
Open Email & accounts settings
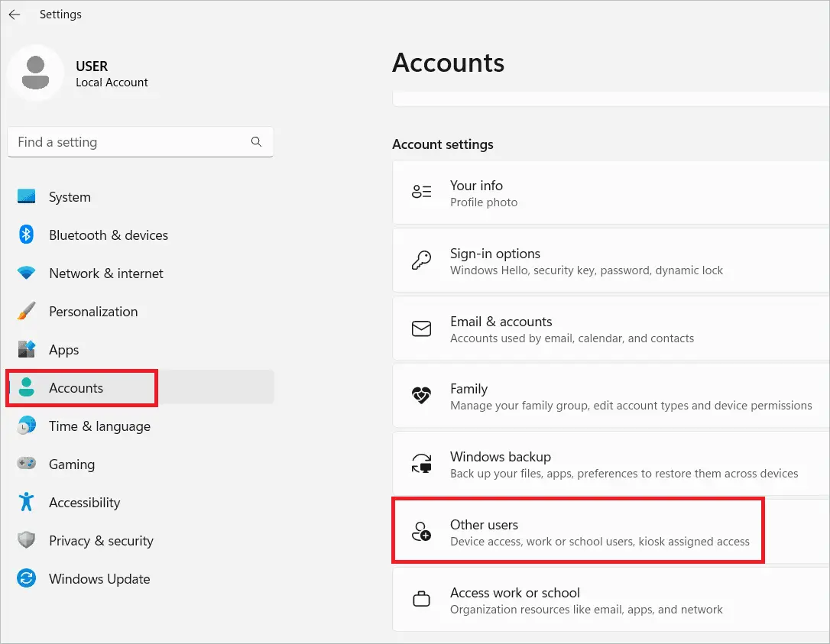[611, 328]
